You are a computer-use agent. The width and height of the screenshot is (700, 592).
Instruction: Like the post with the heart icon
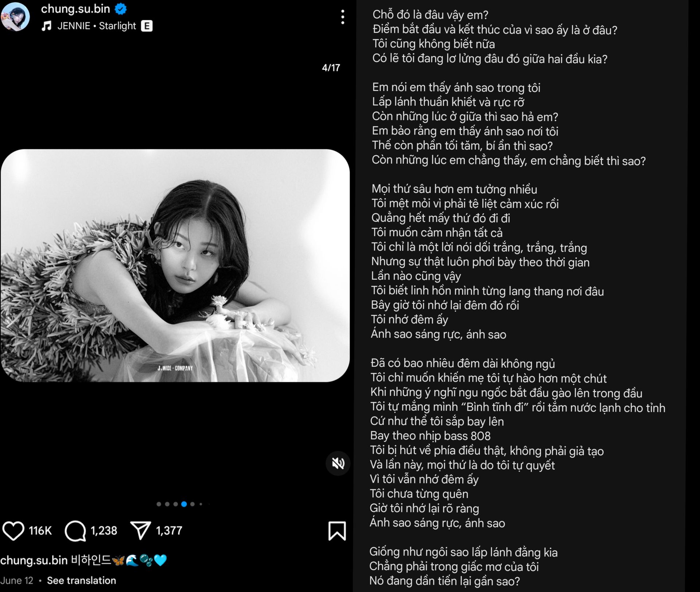13,530
